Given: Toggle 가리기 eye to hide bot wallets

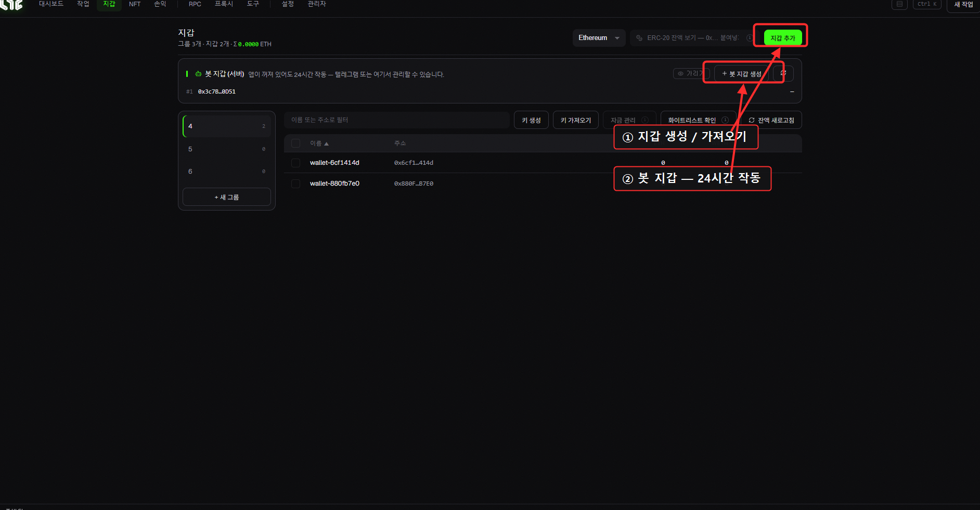Looking at the screenshot, I should [691, 73].
